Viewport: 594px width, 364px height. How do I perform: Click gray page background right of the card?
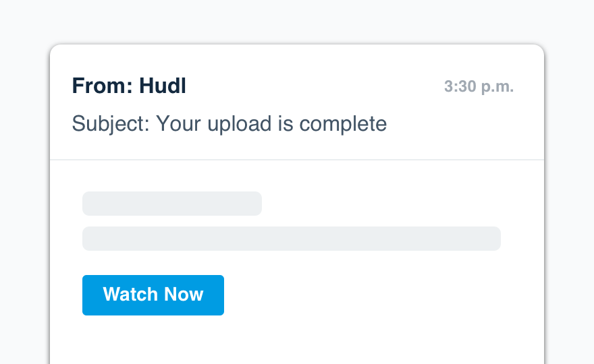point(569,202)
